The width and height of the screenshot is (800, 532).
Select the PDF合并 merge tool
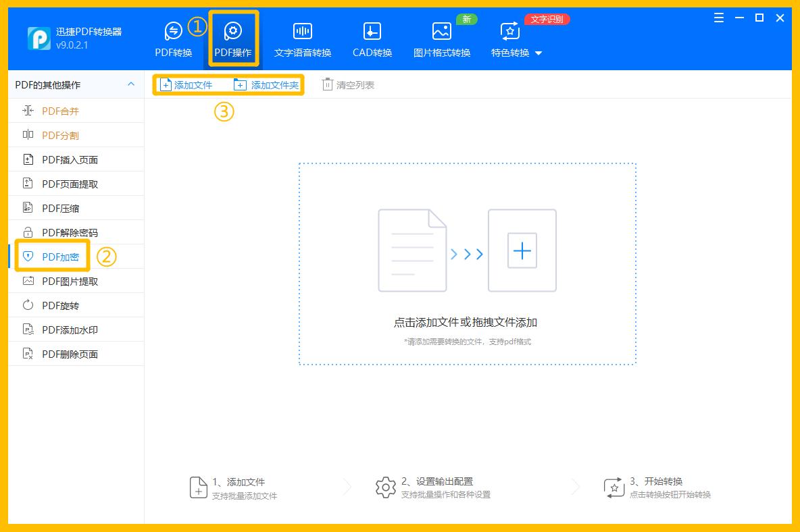(x=76, y=110)
